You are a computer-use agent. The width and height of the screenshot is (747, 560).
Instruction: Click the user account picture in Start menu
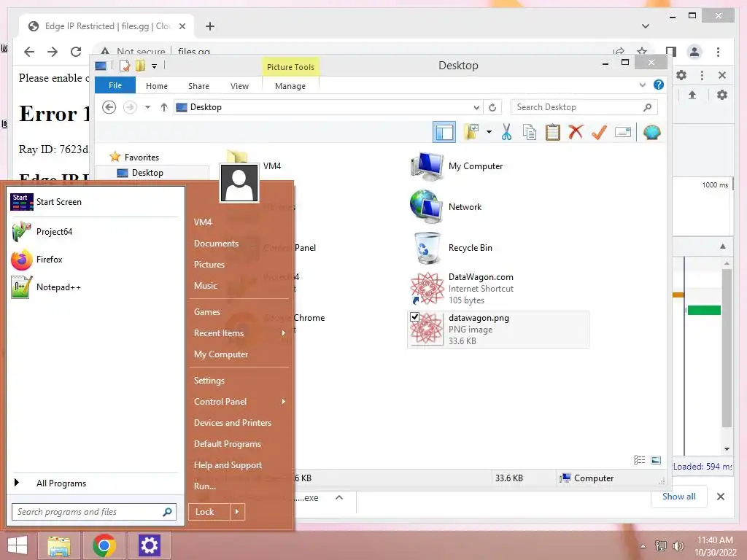(x=239, y=183)
